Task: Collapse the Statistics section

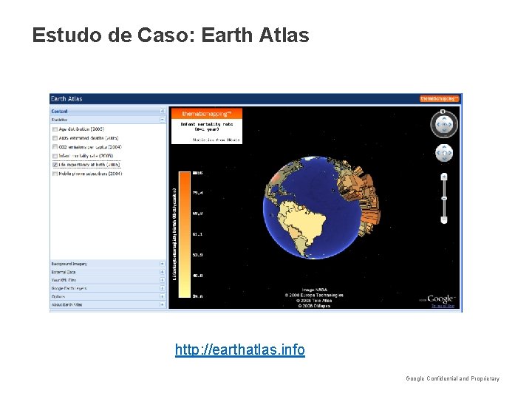Action: click(x=162, y=120)
